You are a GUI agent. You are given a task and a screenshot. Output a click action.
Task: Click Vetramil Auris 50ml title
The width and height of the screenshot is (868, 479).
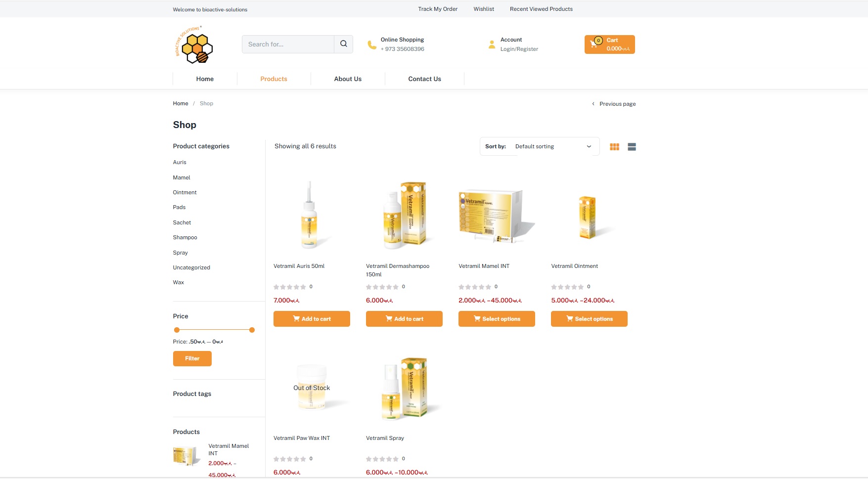pyautogui.click(x=299, y=266)
